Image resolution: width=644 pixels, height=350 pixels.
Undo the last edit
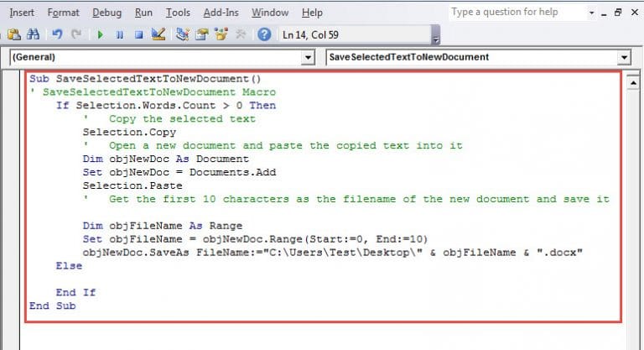56,34
